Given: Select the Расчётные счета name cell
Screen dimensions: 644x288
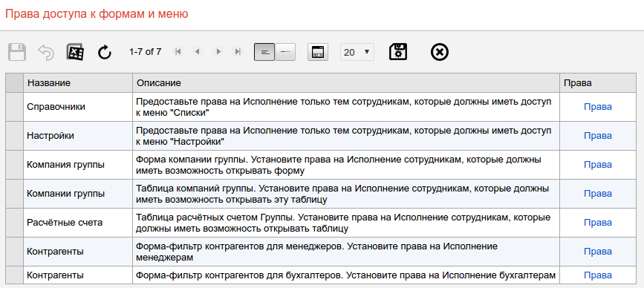Looking at the screenshot, I should (78, 223).
